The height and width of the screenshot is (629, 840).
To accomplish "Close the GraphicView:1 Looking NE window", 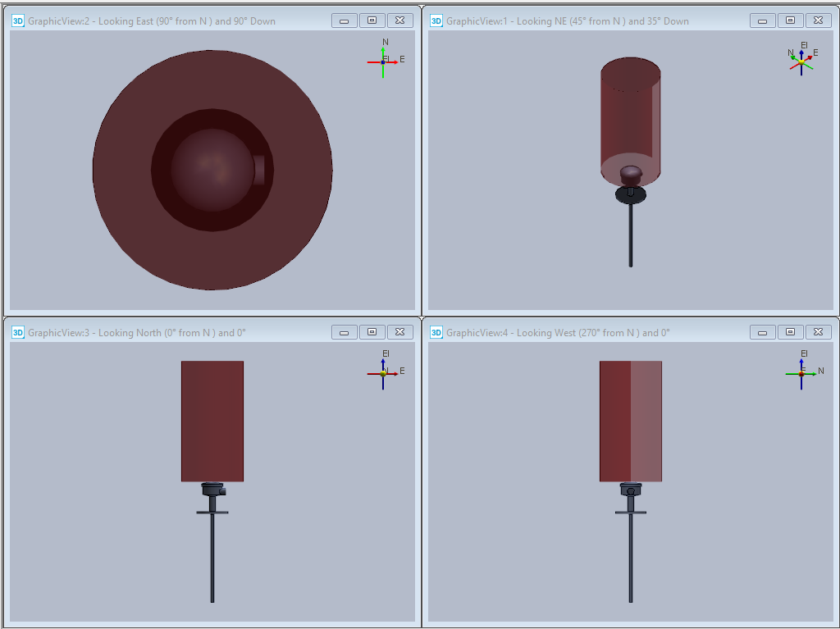I will 818,21.
